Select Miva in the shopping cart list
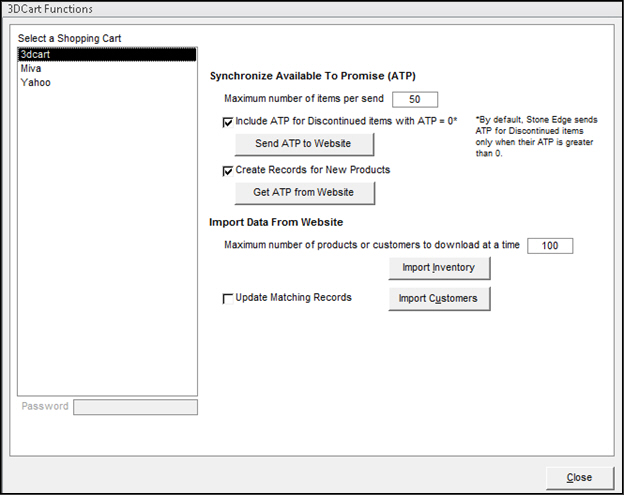Screen dimensions: 624x495 point(107,68)
